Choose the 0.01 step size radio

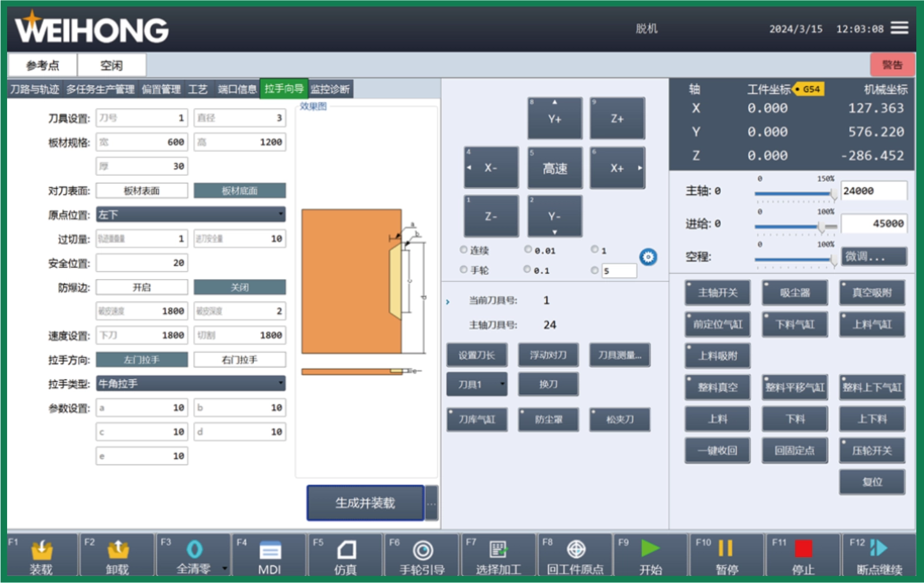[x=528, y=250]
